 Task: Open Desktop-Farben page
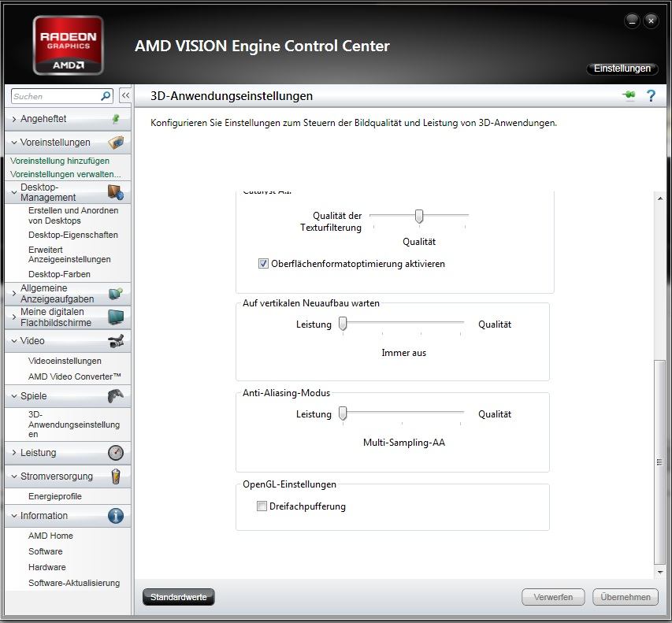[x=59, y=274]
